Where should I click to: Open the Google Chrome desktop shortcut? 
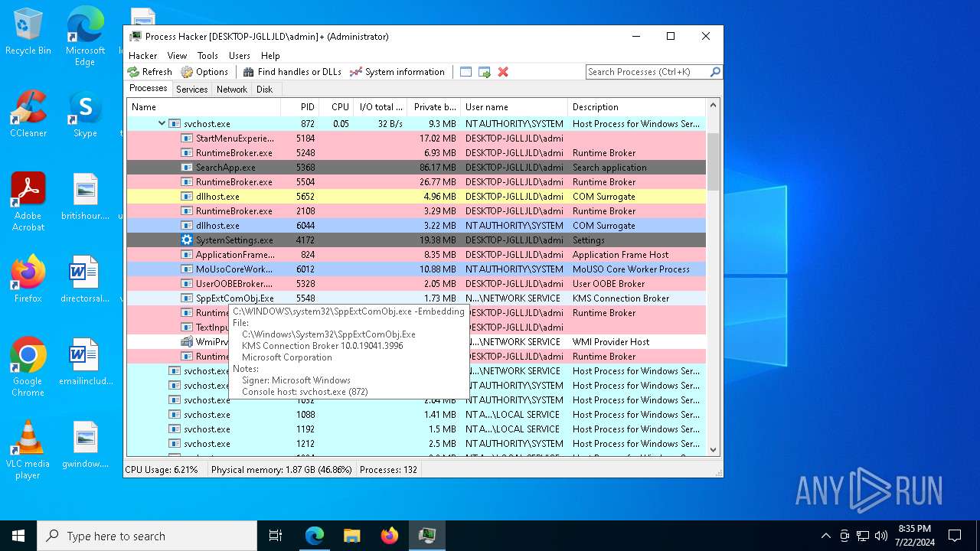click(x=28, y=367)
